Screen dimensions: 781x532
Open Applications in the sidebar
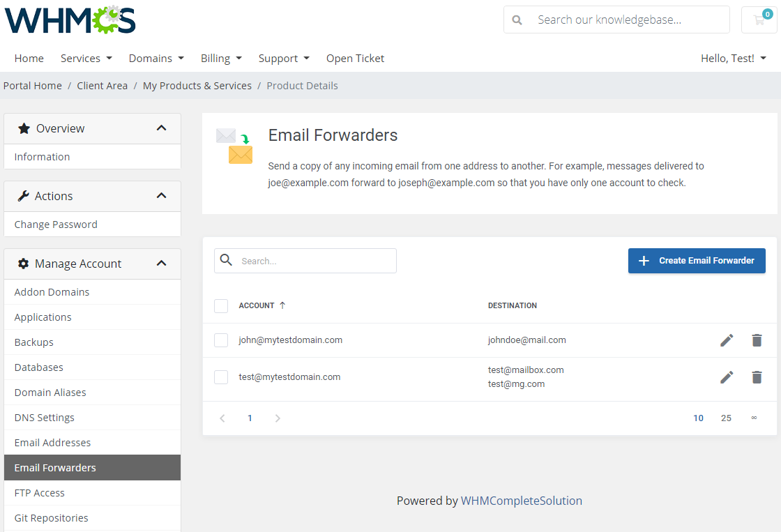coord(92,317)
